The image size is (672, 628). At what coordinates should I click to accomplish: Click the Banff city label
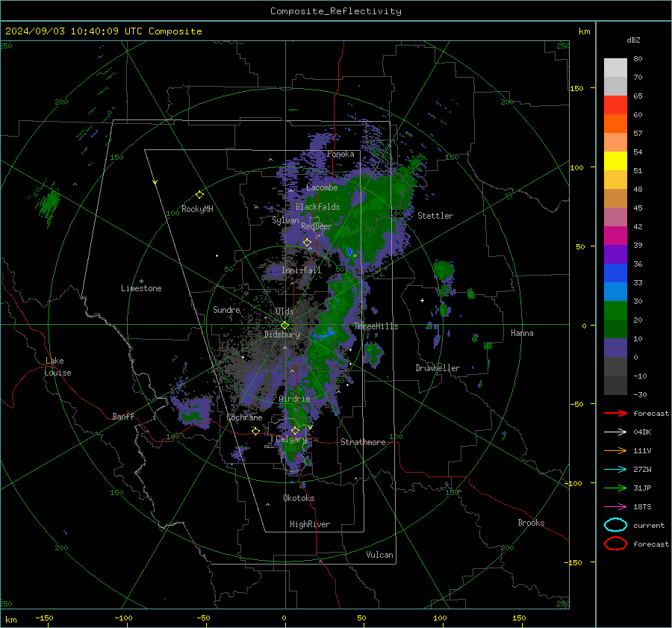pos(123,417)
